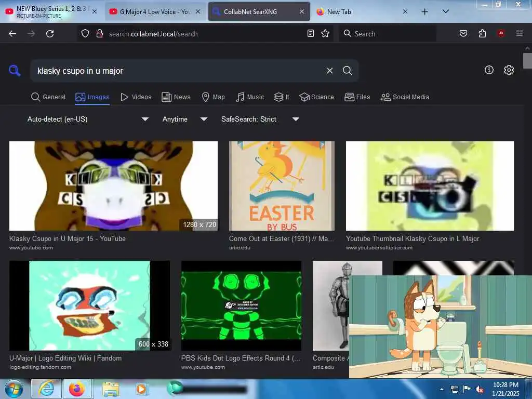Click the Bluey picture-in-picture video
The height and width of the screenshot is (399, 532).
coord(441,326)
